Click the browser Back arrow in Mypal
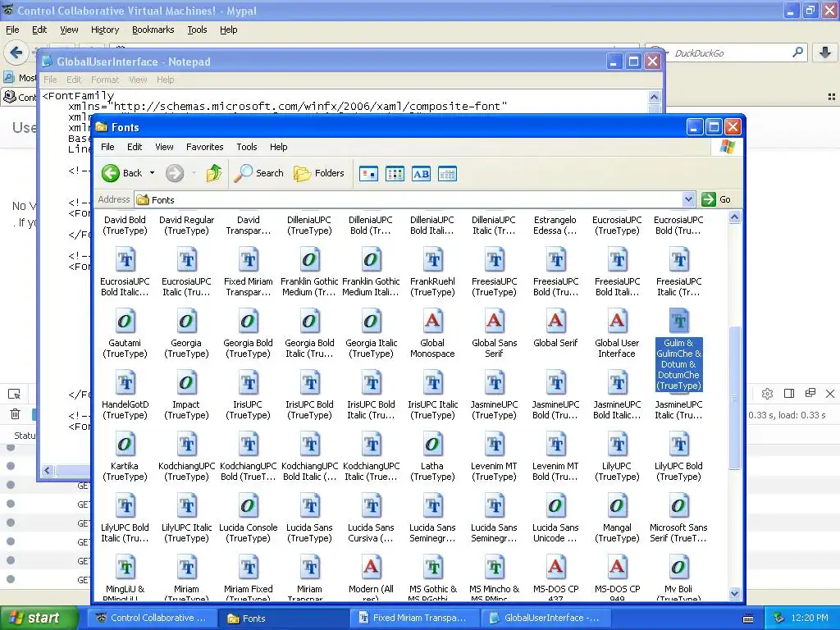The image size is (840, 630). [x=16, y=52]
